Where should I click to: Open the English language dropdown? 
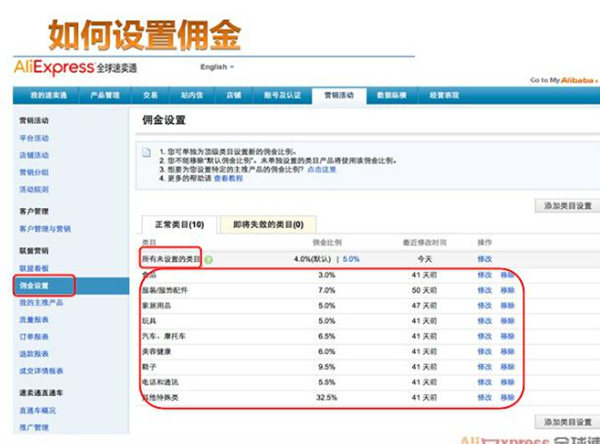click(x=217, y=67)
